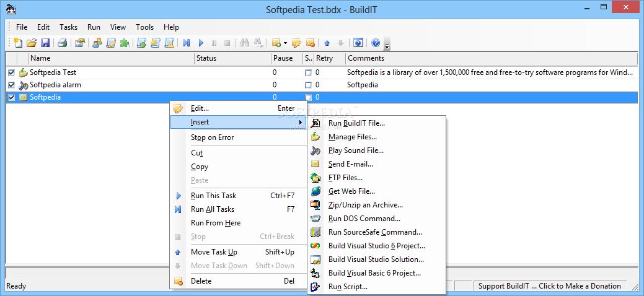
Task: Select Move Task Up in context menu
Action: [238, 252]
